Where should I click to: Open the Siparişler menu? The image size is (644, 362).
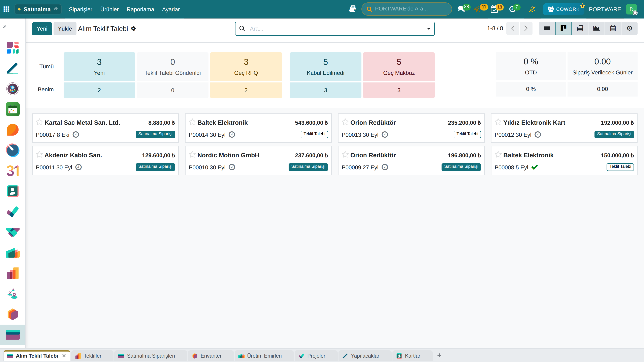(80, 9)
